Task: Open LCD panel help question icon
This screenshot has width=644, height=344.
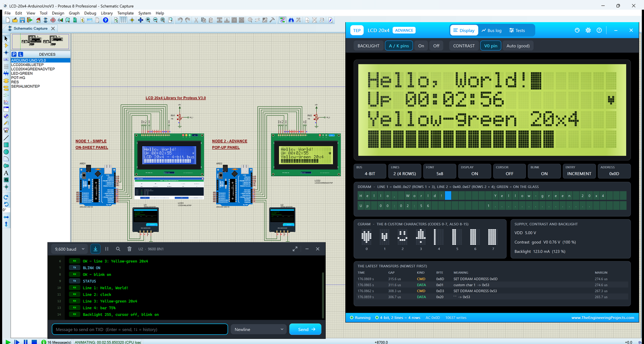Action: point(599,30)
